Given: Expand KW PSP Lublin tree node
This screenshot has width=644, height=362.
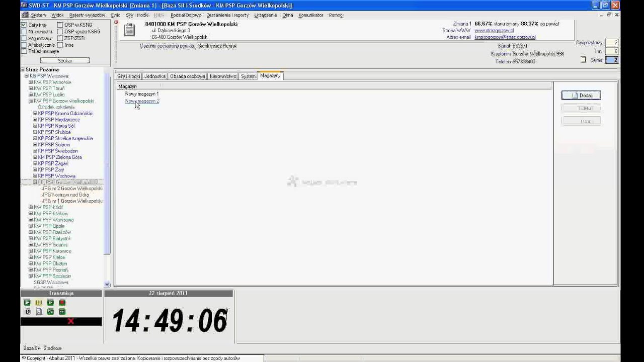Looking at the screenshot, I should (31, 95).
